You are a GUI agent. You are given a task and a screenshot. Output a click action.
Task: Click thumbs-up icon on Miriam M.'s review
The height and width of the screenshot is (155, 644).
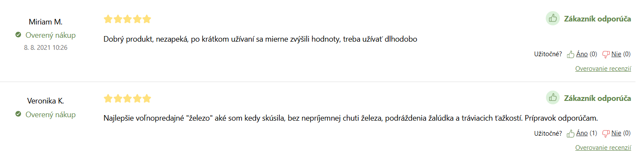571,54
